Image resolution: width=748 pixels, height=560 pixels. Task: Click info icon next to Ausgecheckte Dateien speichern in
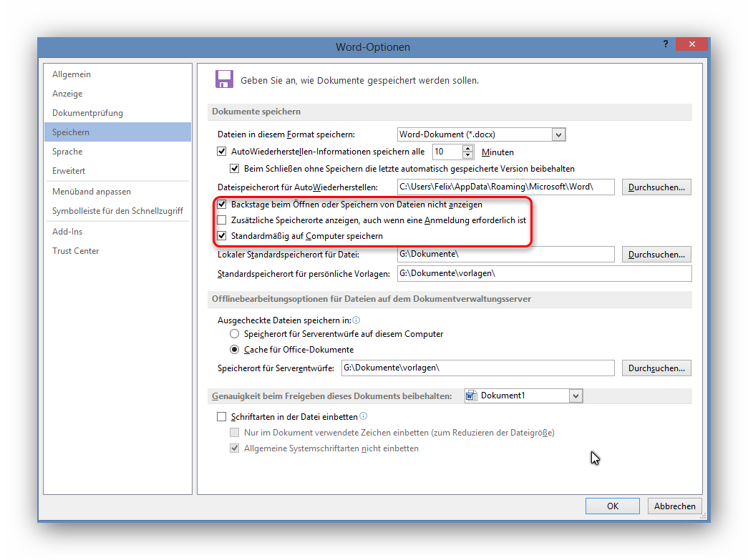tap(356, 320)
